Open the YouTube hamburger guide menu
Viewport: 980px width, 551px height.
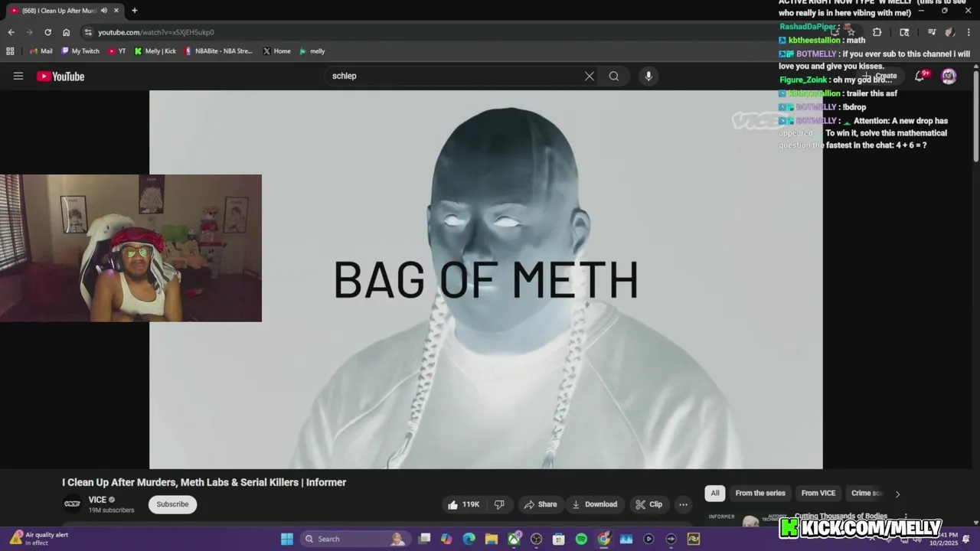[18, 76]
